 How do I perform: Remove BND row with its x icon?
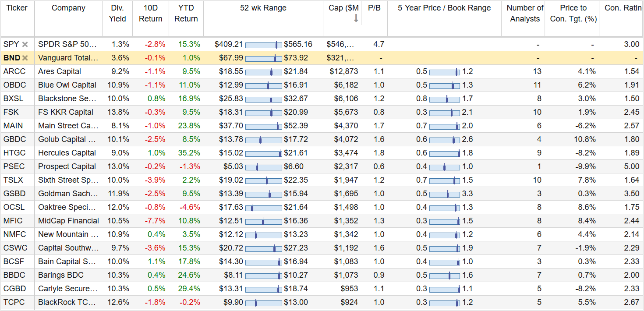coord(25,58)
